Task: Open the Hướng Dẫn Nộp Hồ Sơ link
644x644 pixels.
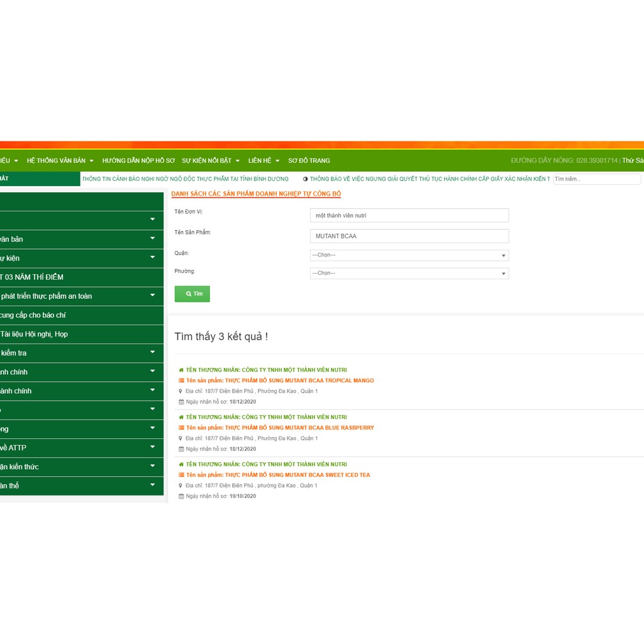Action: click(138, 161)
